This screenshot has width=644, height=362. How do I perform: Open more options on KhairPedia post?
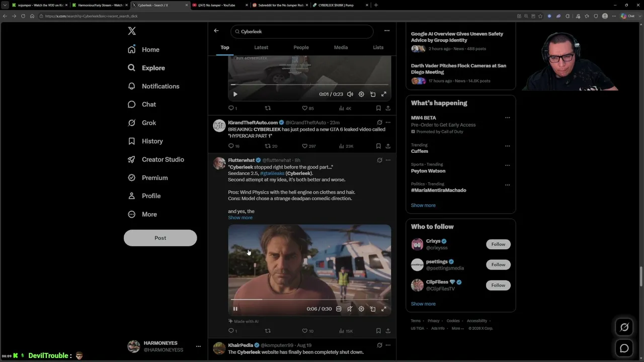(388, 345)
